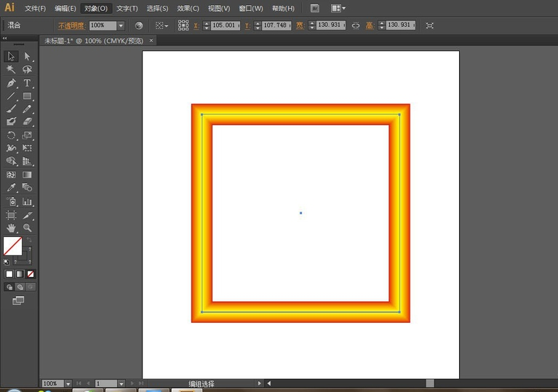558x392 pixels.
Task: Open the 对象(O) menu
Action: point(96,8)
